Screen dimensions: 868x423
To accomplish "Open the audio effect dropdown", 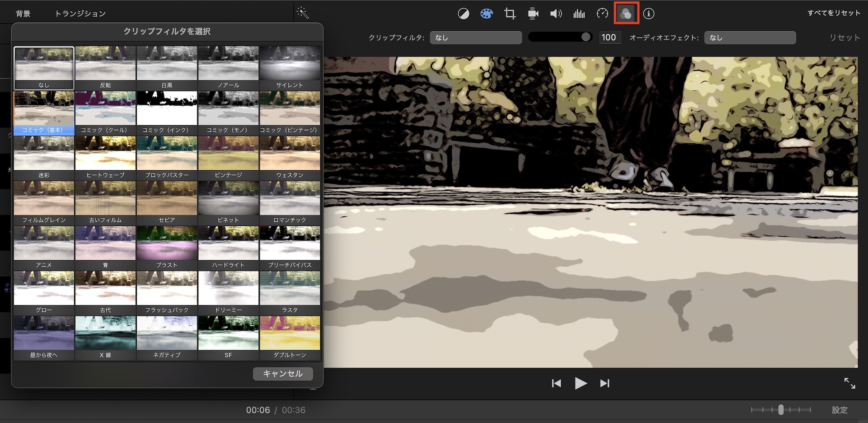I will [750, 38].
